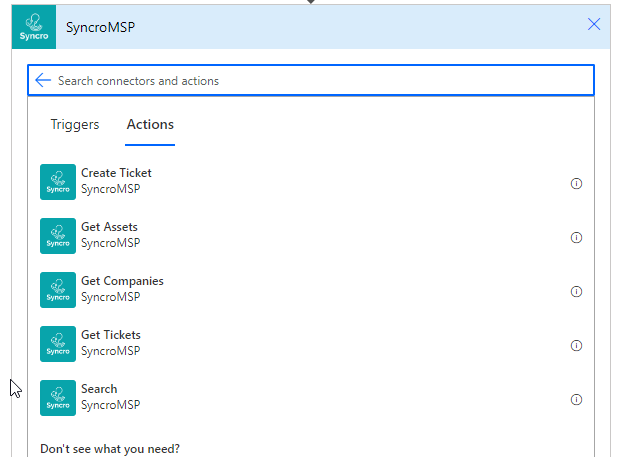Click the back arrow in search bar
The width and height of the screenshot is (621, 457).
43,80
